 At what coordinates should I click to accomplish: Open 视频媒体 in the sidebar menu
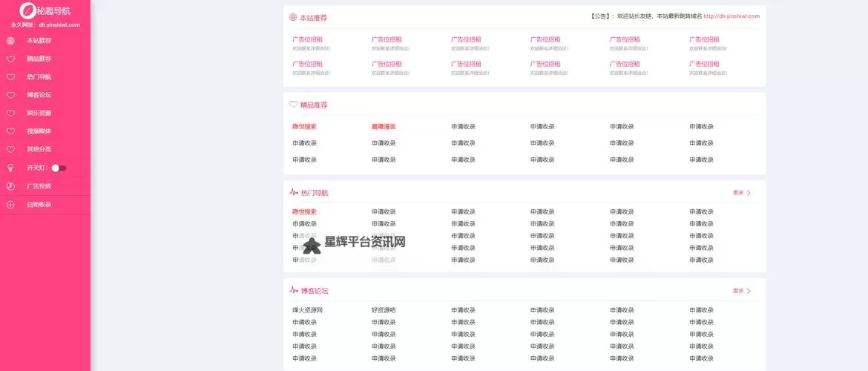coord(39,131)
